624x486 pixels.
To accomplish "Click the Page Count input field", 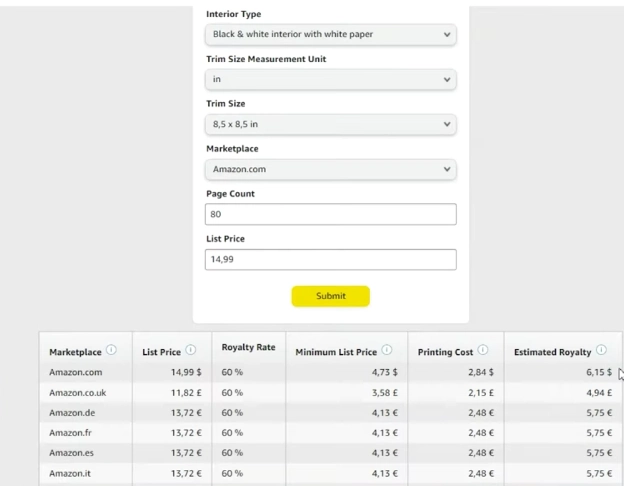I will pos(331,214).
